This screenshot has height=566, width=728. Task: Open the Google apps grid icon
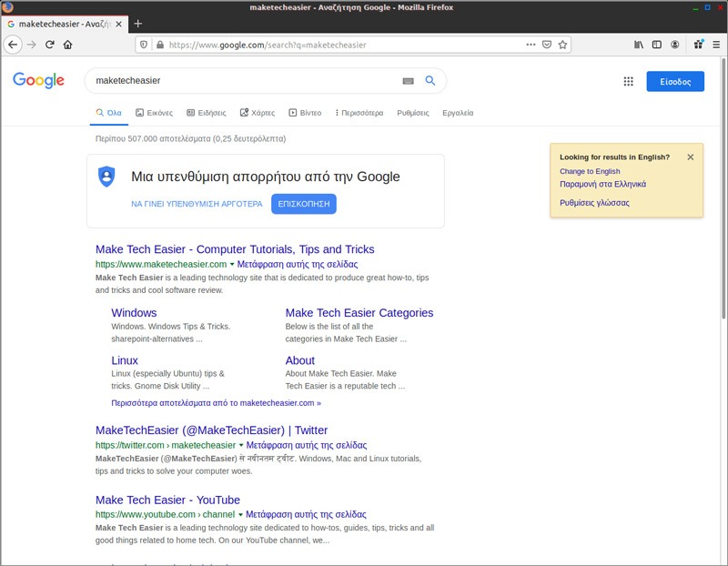coord(627,82)
